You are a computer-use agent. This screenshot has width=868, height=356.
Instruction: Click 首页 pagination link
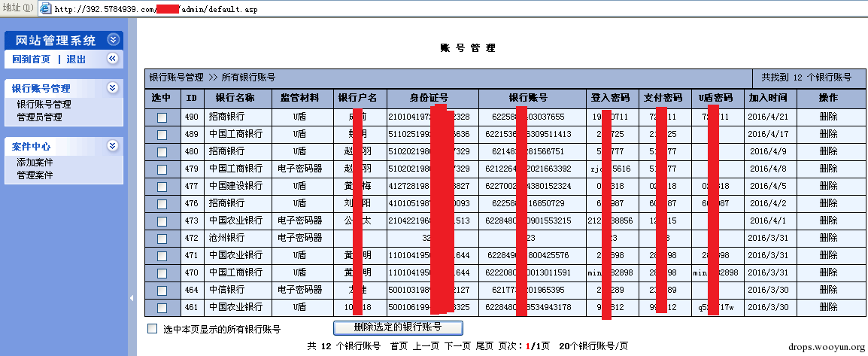pos(399,346)
